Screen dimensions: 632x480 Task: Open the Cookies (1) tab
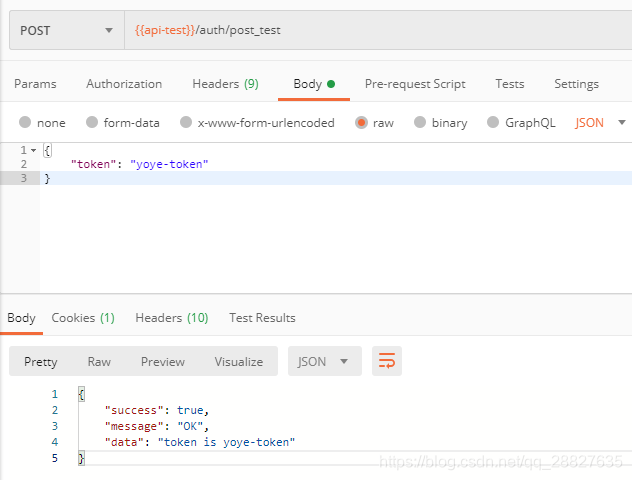tap(83, 318)
